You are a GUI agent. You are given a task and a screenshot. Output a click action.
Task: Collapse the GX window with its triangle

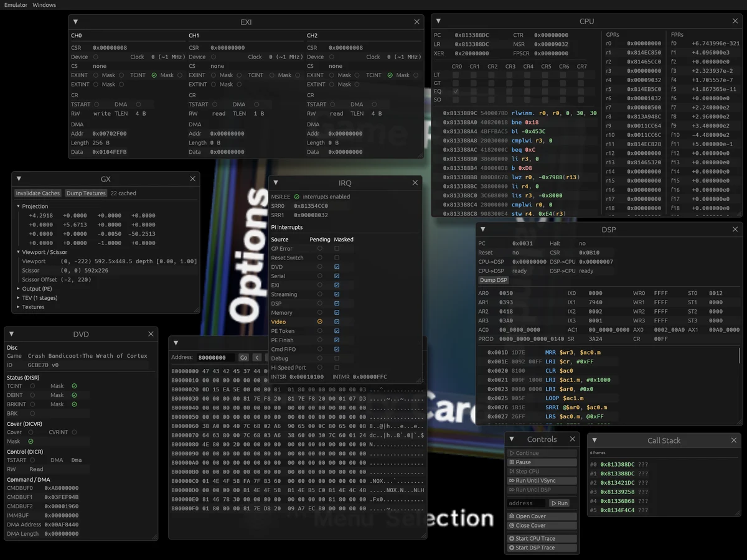[x=19, y=179]
